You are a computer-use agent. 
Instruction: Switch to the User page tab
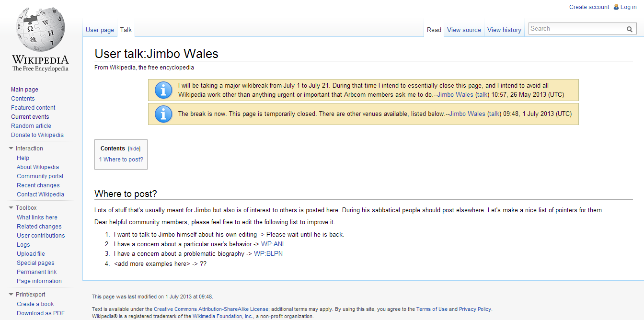pyautogui.click(x=100, y=30)
